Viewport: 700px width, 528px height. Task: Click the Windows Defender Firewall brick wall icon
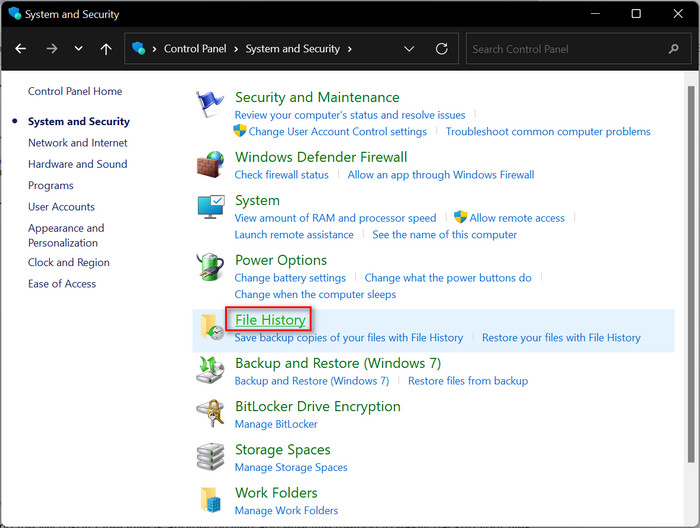[210, 164]
